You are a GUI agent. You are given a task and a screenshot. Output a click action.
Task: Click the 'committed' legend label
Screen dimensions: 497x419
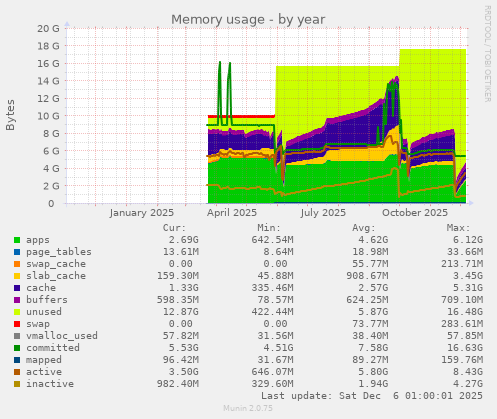click(x=53, y=348)
